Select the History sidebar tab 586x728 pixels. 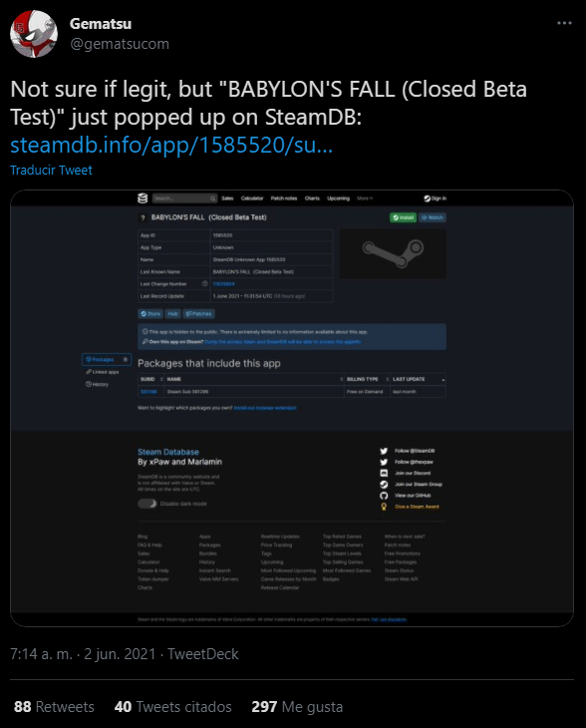click(97, 384)
